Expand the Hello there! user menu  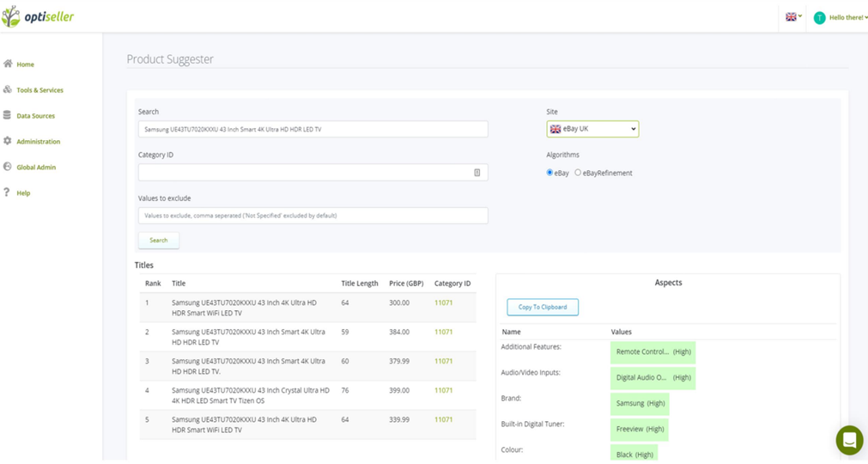pos(847,18)
